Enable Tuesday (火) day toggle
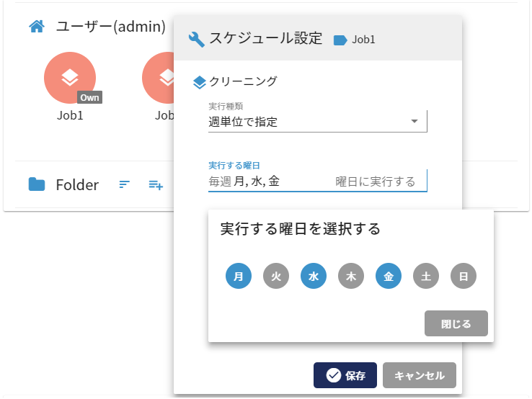The width and height of the screenshot is (532, 399). pos(276,276)
